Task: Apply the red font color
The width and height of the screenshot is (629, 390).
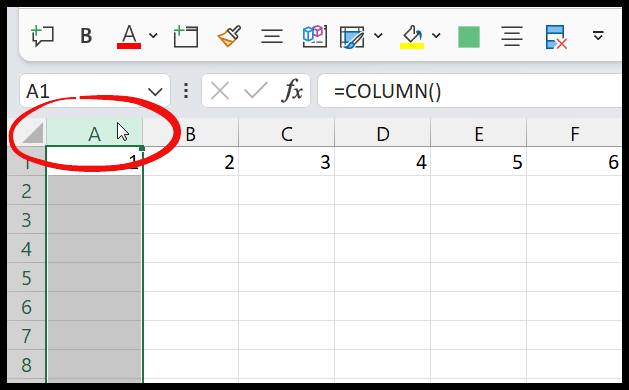Action: point(129,37)
